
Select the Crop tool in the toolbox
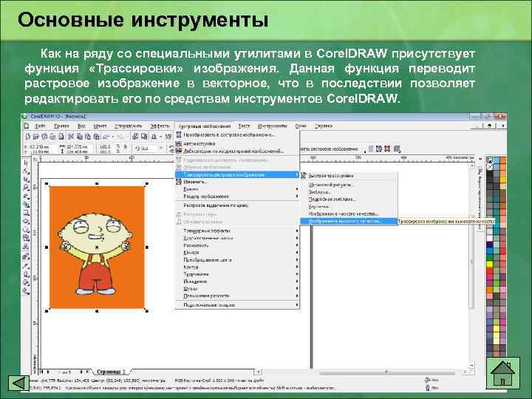tap(26, 180)
